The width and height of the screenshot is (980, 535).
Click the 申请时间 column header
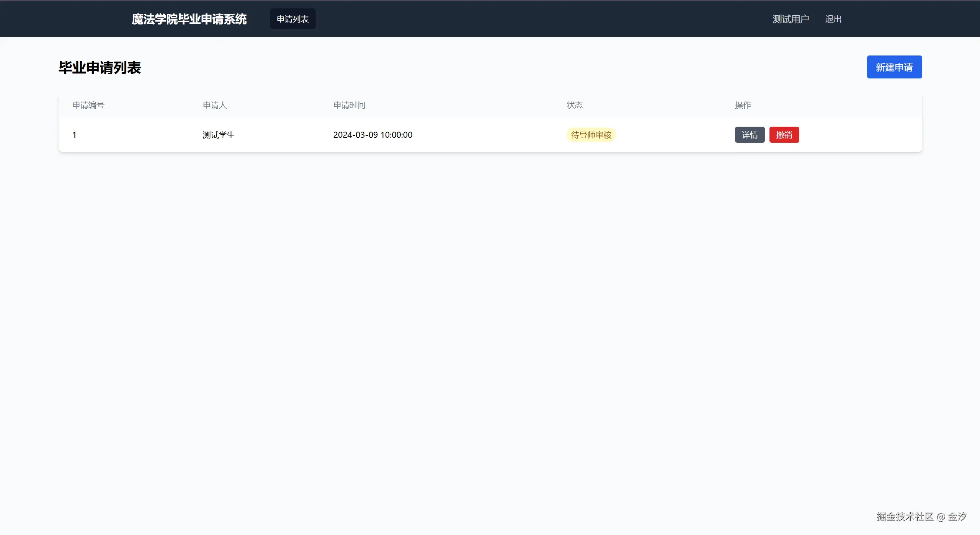(349, 105)
